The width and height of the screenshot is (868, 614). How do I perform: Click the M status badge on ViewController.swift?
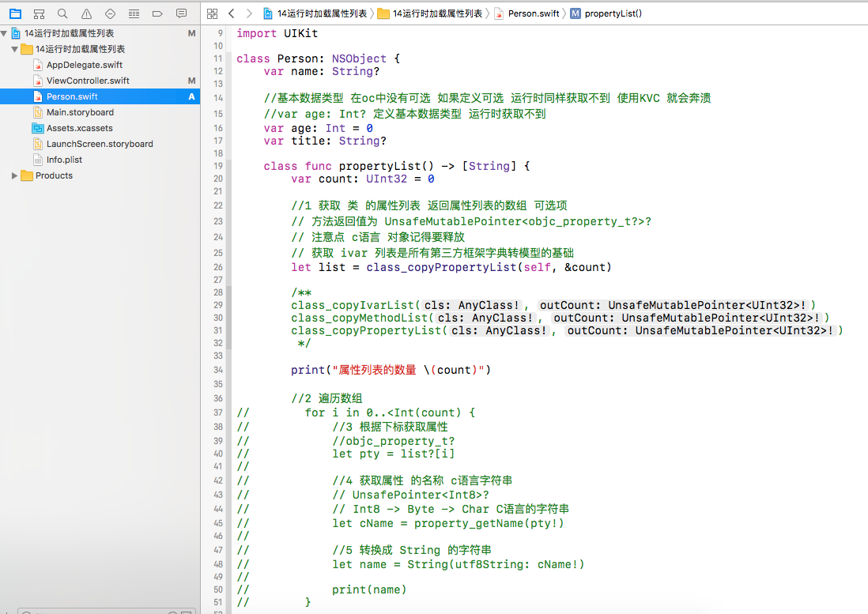[x=191, y=81]
